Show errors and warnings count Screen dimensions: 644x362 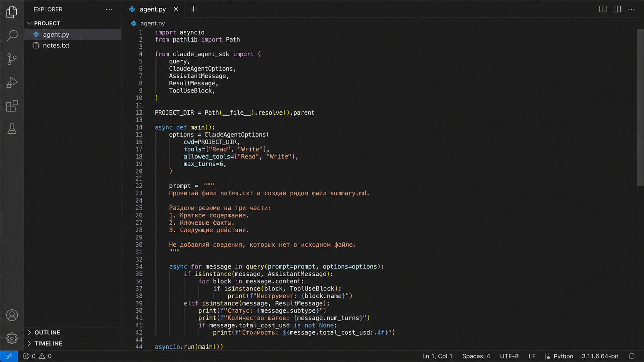[37, 356]
